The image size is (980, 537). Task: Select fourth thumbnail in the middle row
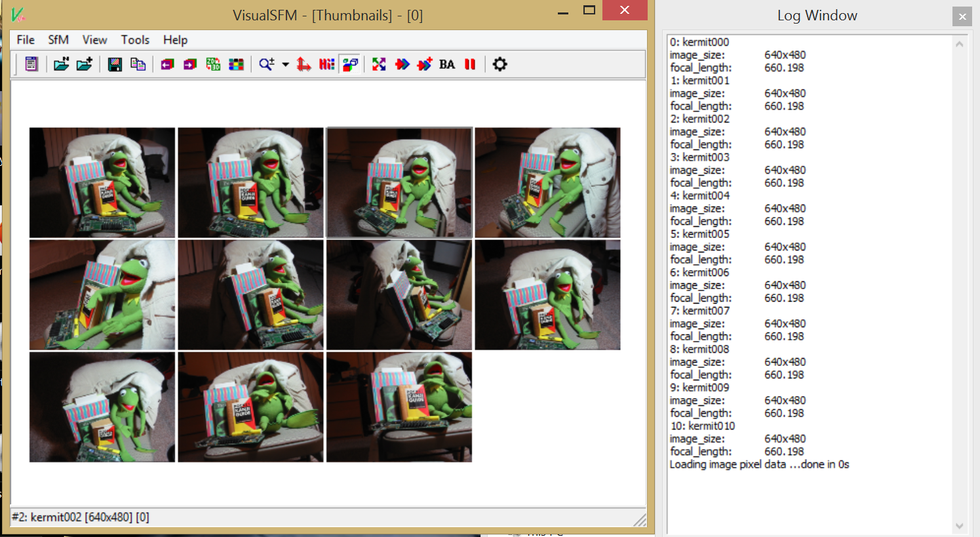[547, 294]
